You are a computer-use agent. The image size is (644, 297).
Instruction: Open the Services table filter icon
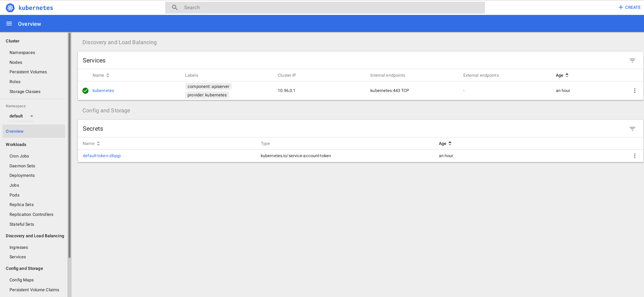click(632, 60)
